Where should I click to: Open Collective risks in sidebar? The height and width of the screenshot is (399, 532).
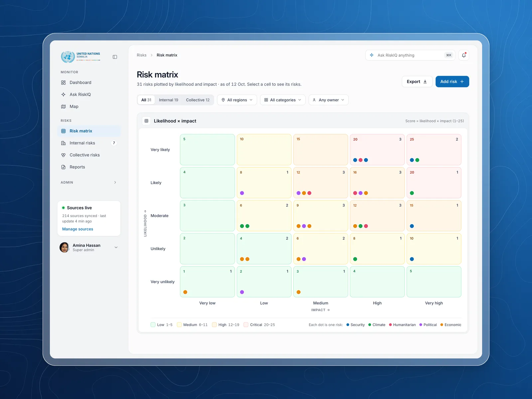(x=89, y=155)
